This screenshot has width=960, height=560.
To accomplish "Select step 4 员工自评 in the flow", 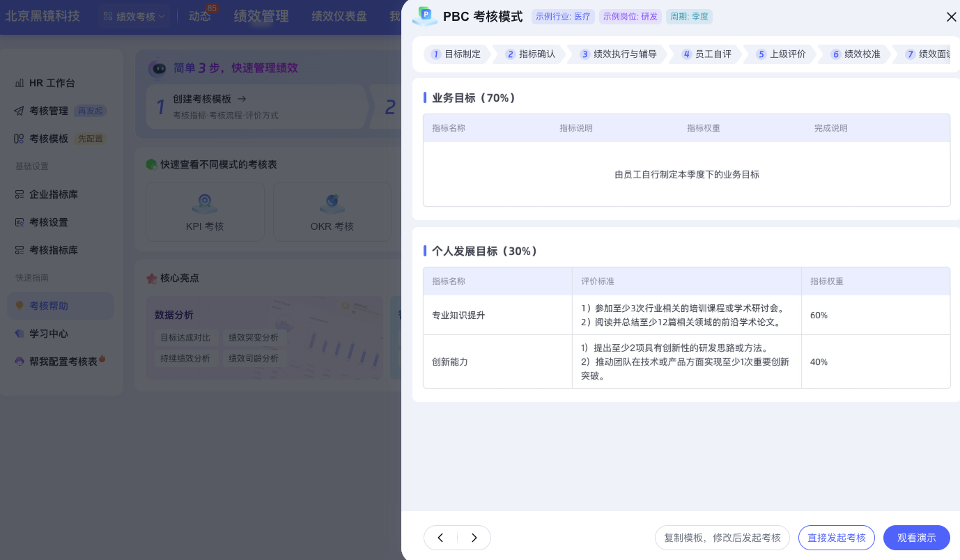I will coord(705,54).
